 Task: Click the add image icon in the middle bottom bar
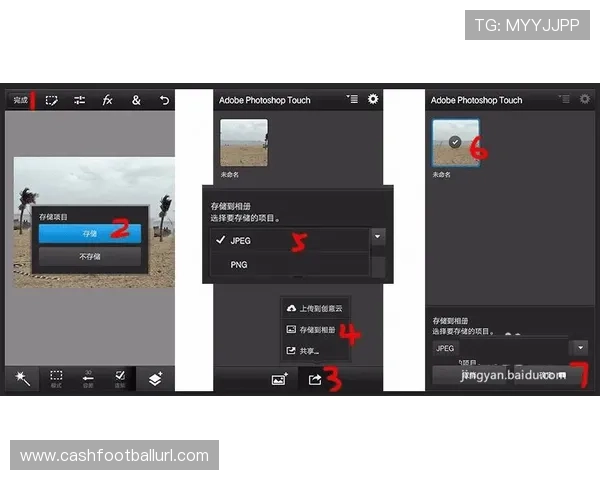(x=280, y=379)
